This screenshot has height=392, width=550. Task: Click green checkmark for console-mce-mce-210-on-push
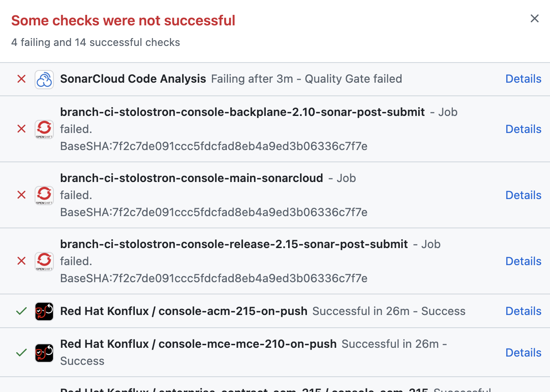21,353
